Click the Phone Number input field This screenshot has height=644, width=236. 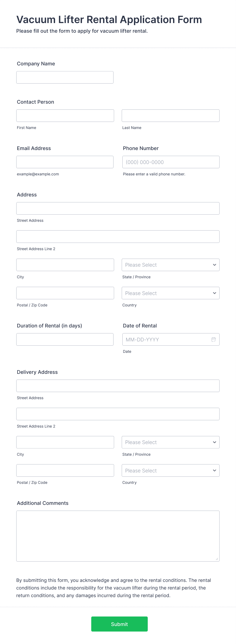pos(171,162)
